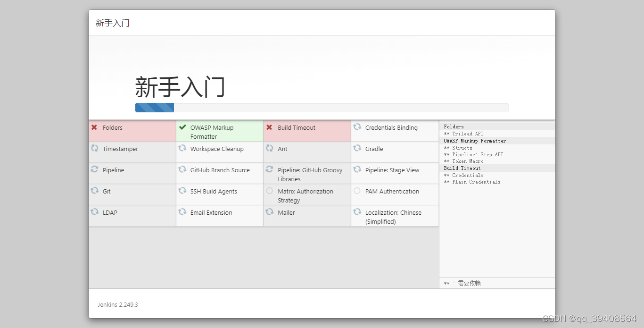Click the spinner icon beside Ant

[269, 148]
